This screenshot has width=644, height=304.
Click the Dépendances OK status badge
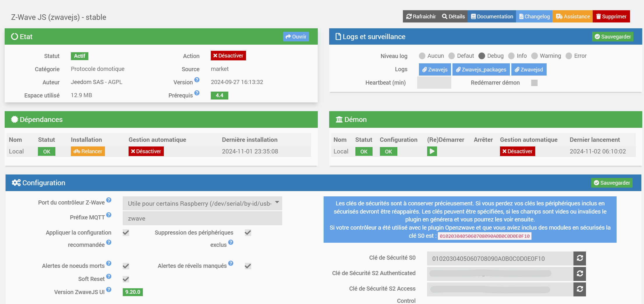[47, 151]
